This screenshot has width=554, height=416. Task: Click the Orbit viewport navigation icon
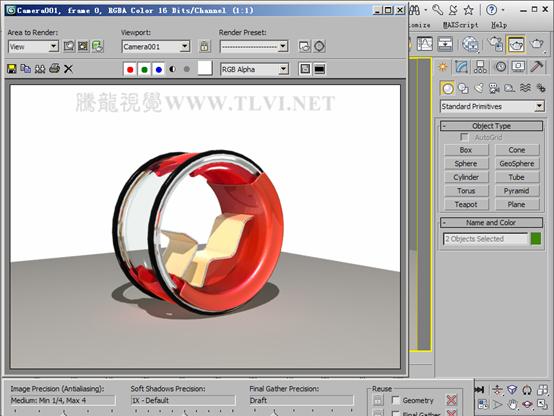coord(527,404)
